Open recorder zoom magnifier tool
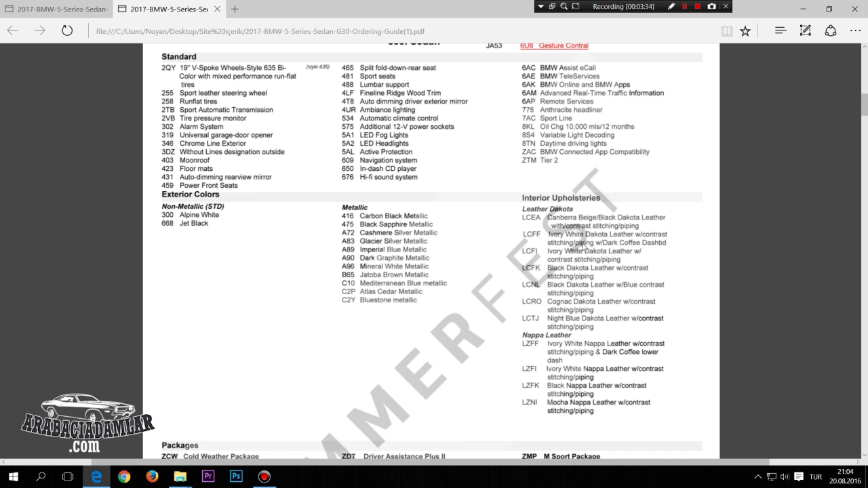This screenshot has width=868, height=488. point(564,6)
